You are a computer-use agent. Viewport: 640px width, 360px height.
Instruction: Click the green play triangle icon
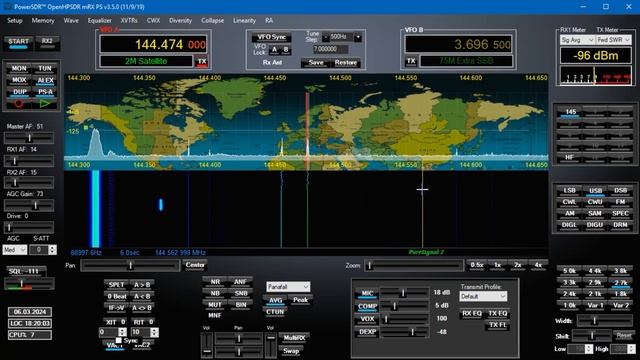pyautogui.click(x=45, y=104)
